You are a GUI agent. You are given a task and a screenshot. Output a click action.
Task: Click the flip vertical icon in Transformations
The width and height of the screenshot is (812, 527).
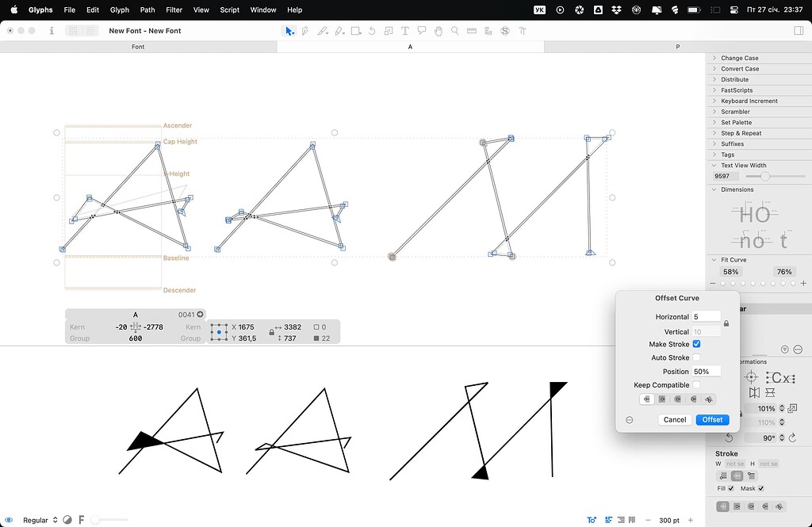pyautogui.click(x=771, y=392)
